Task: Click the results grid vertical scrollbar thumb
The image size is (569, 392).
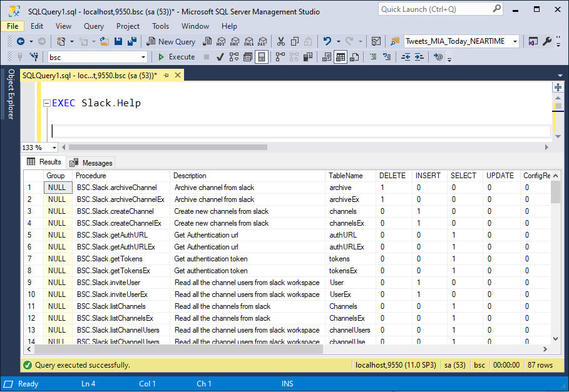Action: click(555, 192)
